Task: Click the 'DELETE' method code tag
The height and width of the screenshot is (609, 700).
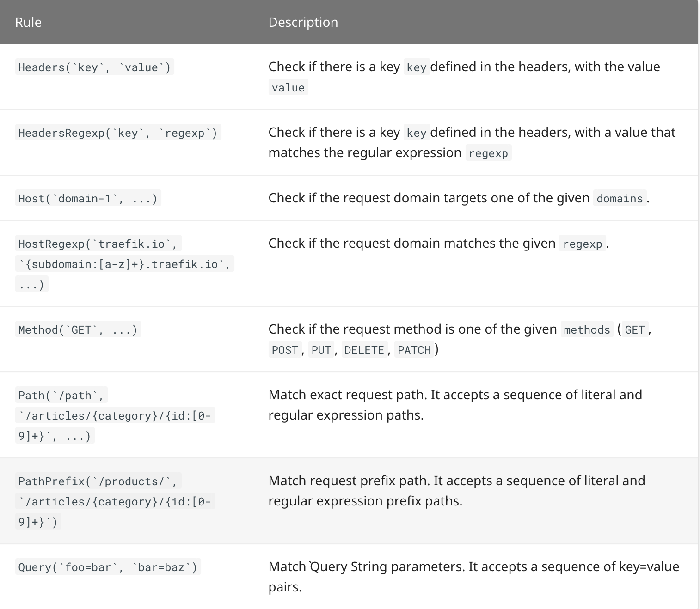Action: point(364,350)
